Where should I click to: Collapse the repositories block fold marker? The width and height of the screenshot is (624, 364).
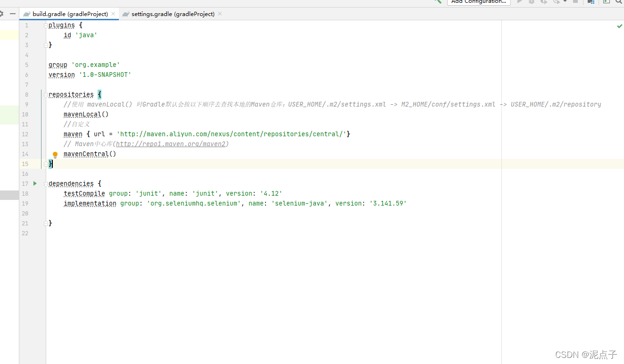[x=46, y=95]
